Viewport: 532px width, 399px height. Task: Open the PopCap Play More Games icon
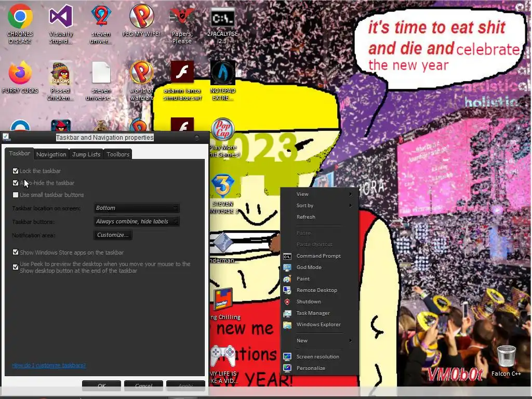click(222, 129)
